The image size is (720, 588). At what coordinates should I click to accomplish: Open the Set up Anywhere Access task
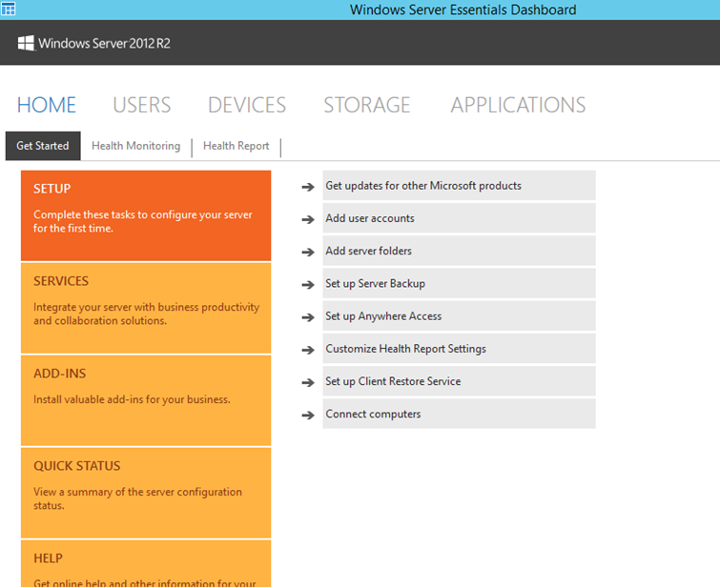pos(460,315)
